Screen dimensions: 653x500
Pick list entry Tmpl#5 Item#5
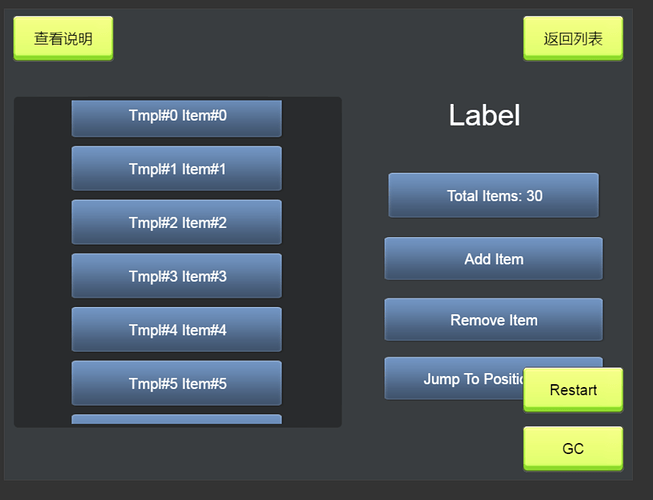(176, 383)
